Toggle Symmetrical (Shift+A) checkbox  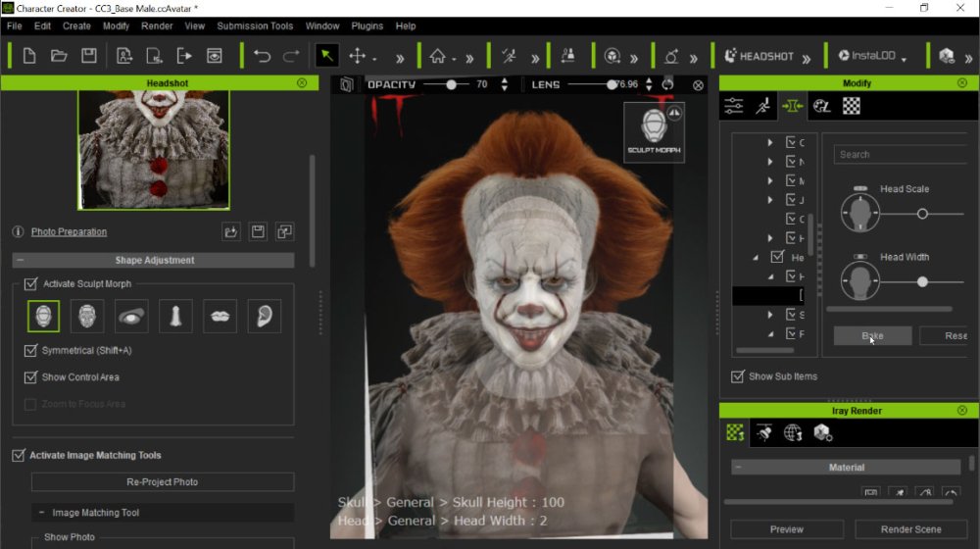tap(30, 350)
